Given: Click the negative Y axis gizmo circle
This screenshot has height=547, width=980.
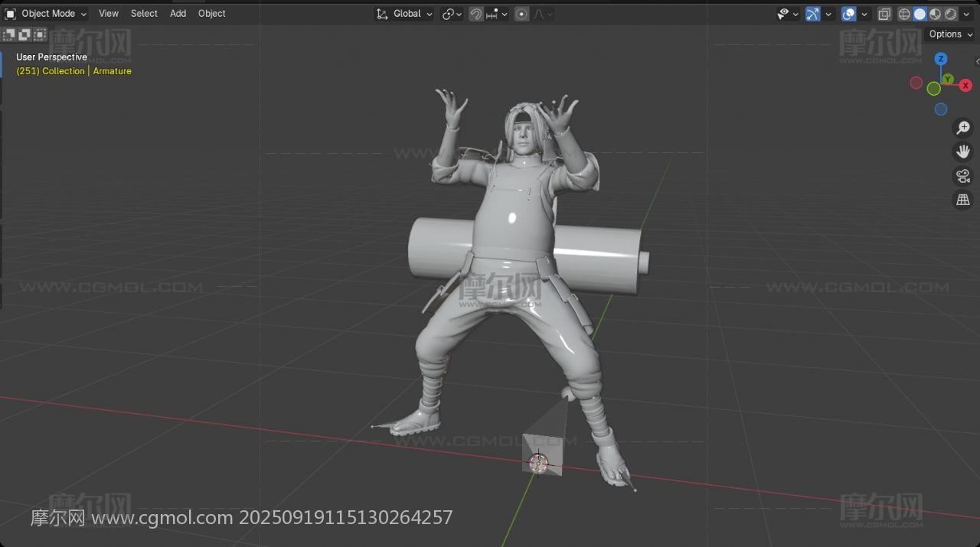Looking at the screenshot, I should point(934,89).
